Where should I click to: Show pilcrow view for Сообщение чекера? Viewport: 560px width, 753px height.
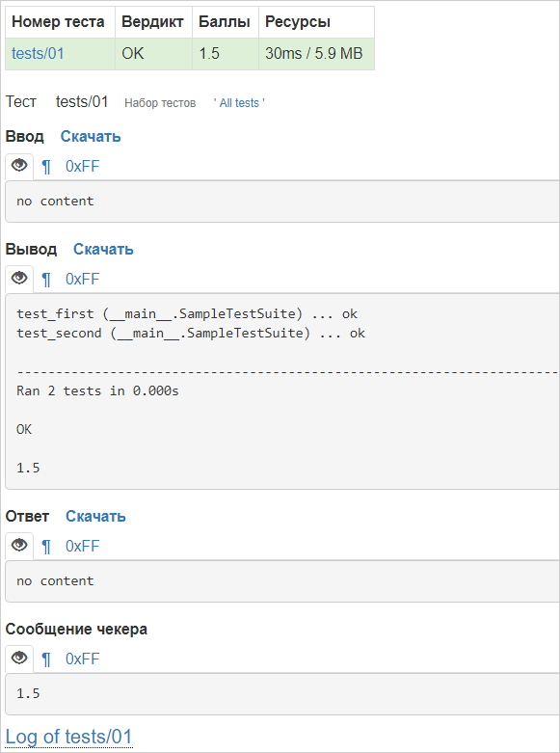(x=46, y=659)
